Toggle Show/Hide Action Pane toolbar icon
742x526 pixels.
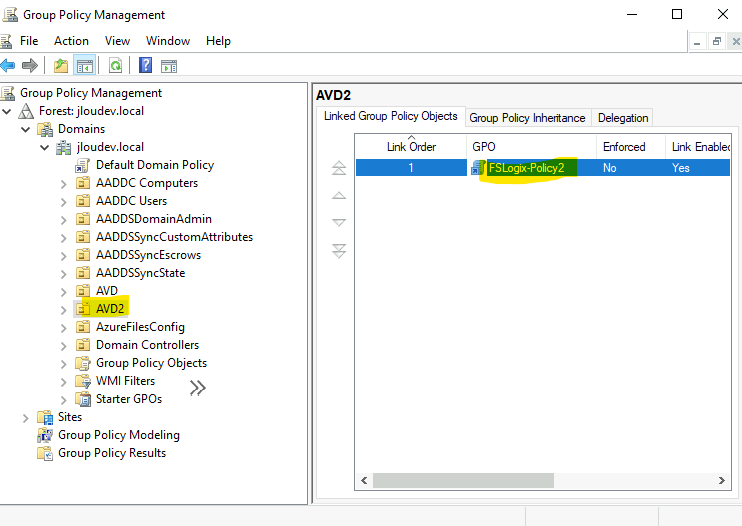(169, 66)
